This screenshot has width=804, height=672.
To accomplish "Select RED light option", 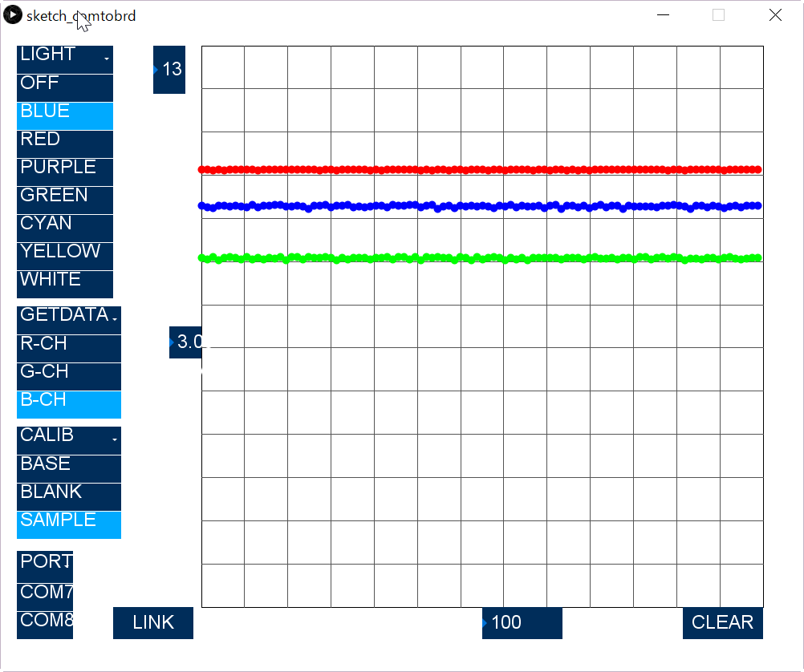I will (65, 144).
